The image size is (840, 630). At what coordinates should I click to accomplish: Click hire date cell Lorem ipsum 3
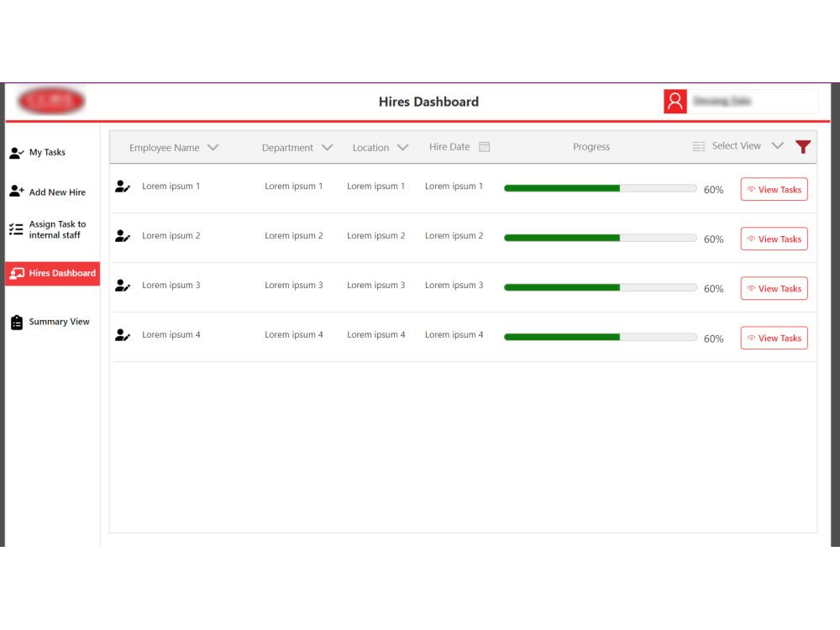(x=454, y=285)
